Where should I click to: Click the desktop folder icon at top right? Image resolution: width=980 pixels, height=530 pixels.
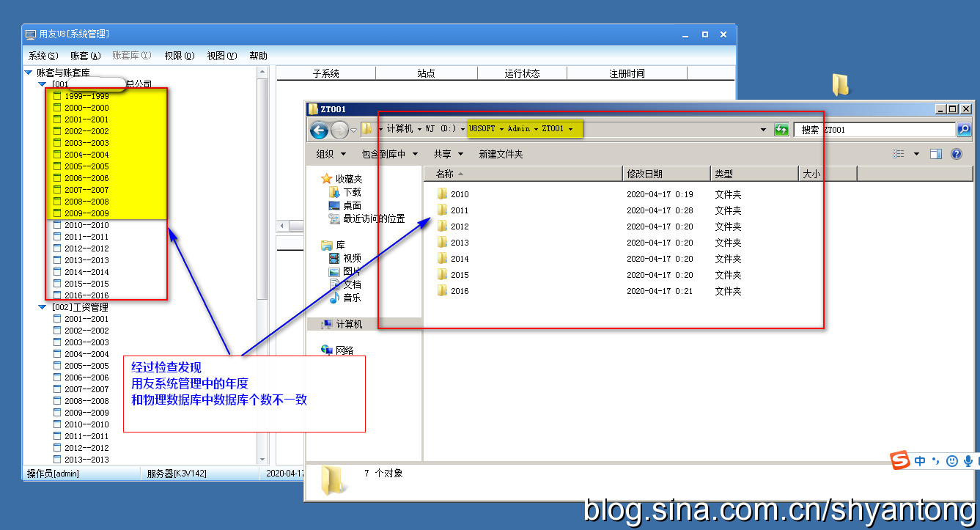pos(840,85)
